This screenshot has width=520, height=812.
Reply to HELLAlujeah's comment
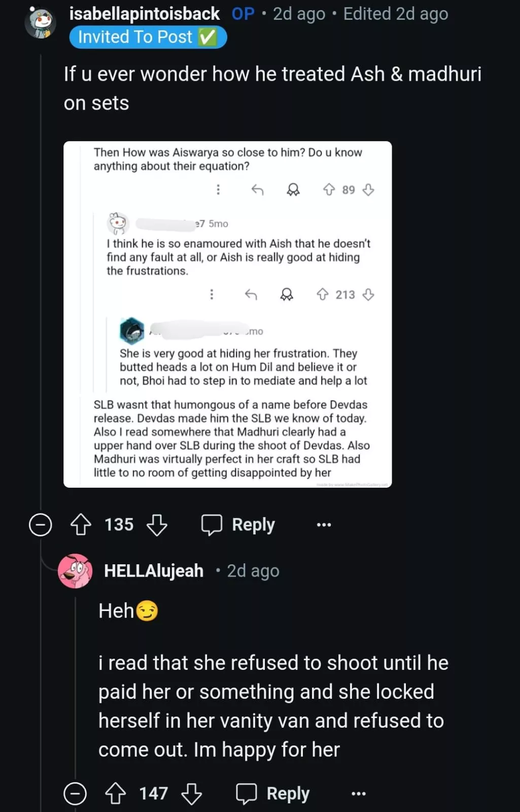pos(273,793)
